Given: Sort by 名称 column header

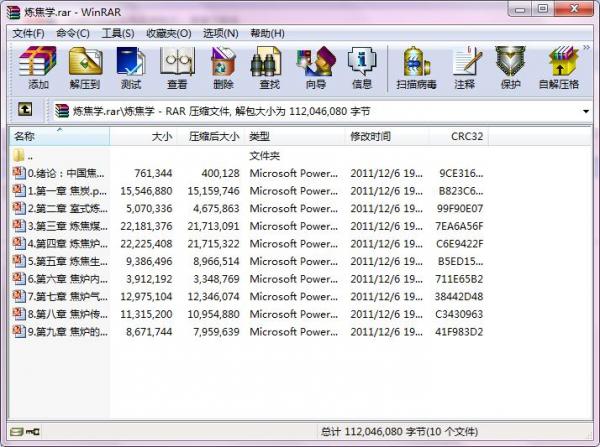Looking at the screenshot, I should (x=60, y=136).
